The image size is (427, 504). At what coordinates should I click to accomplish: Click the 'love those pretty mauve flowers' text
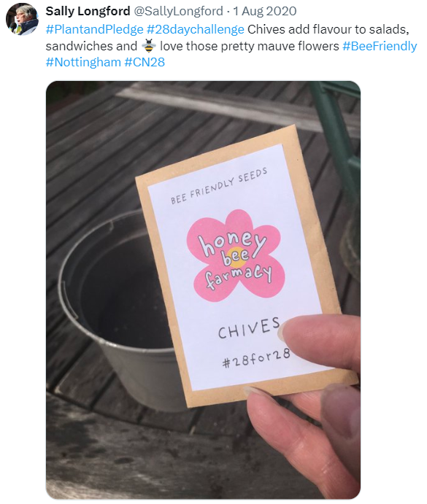(x=250, y=46)
